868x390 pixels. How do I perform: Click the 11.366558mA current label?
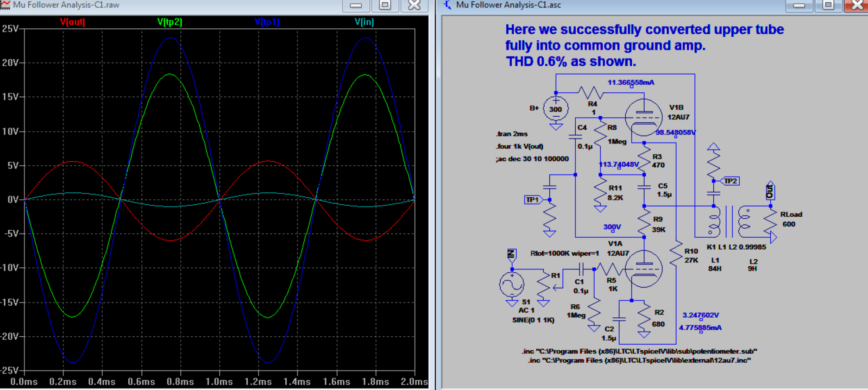631,82
